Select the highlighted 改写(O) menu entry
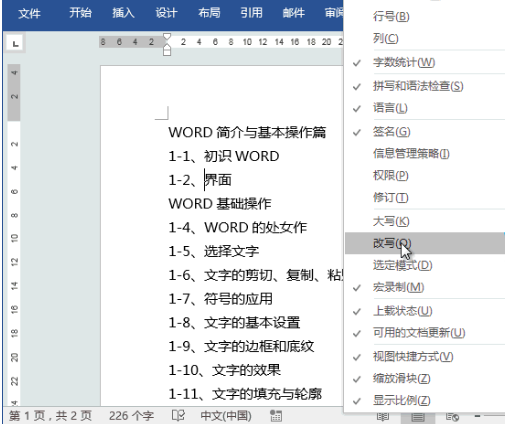 [x=425, y=243]
